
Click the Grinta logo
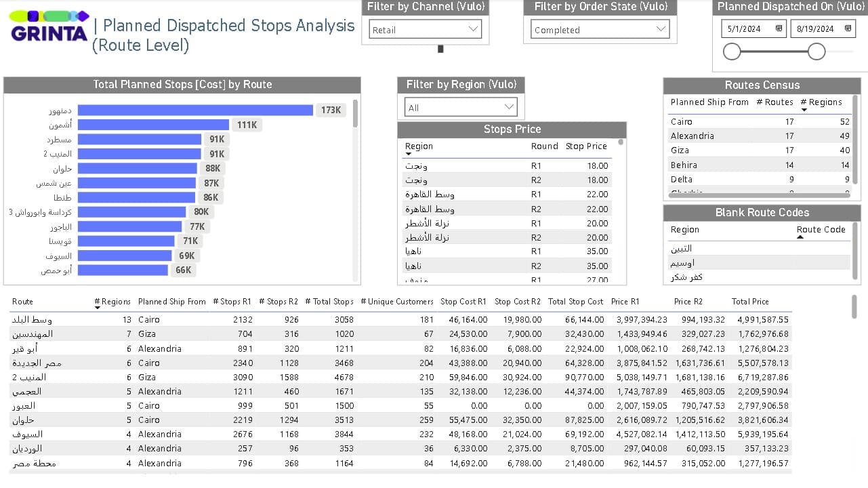[x=50, y=26]
